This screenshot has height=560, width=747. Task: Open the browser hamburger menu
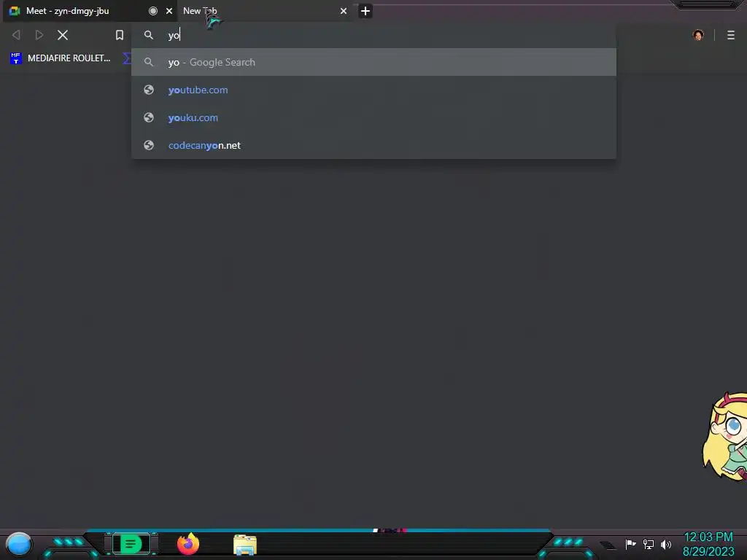[731, 35]
